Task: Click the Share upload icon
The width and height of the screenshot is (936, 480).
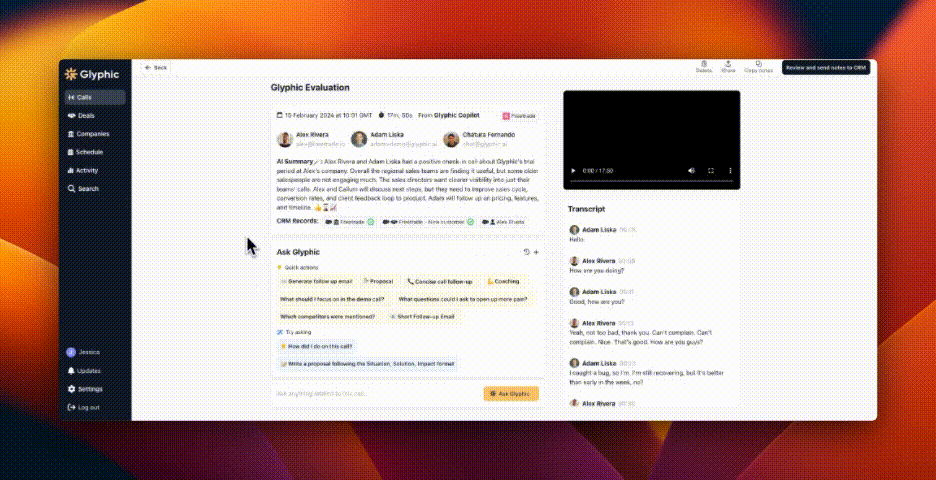Action: coord(728,66)
